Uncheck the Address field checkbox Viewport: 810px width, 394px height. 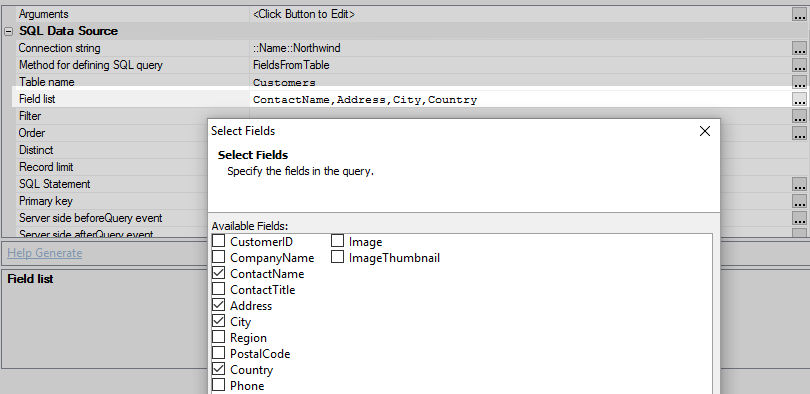219,305
